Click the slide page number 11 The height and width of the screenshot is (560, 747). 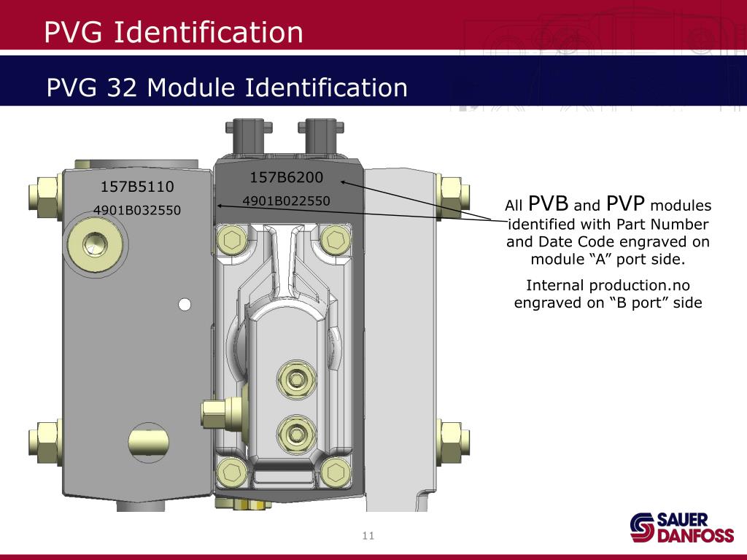click(x=368, y=536)
